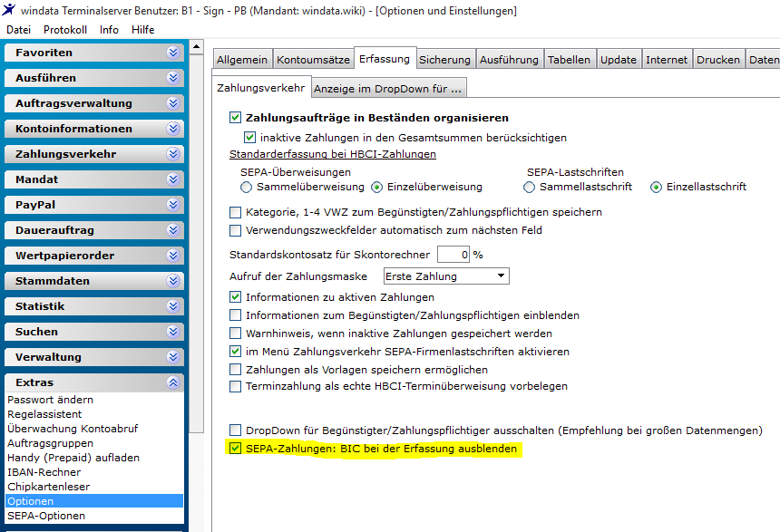Image resolution: width=780 pixels, height=532 pixels.
Task: Enable Kategorie, 1-4 VWZ speichern checkbox
Action: tap(235, 212)
